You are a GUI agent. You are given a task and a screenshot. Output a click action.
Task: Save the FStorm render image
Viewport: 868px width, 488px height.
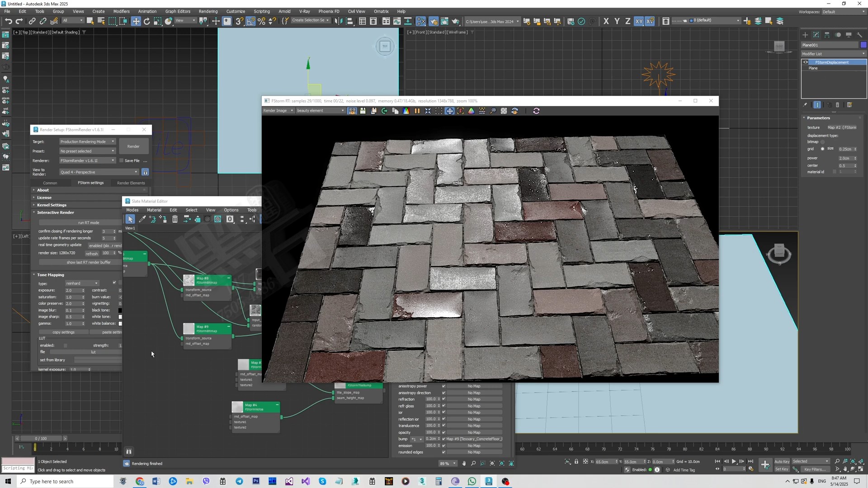click(363, 111)
